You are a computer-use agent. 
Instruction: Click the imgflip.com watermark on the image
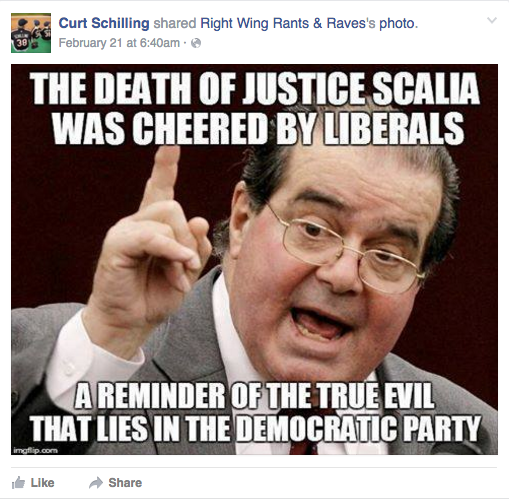coord(36,450)
